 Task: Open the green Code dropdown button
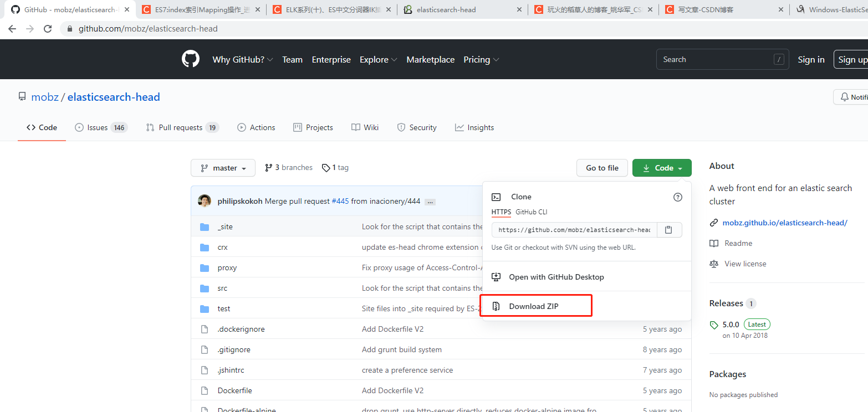(662, 168)
